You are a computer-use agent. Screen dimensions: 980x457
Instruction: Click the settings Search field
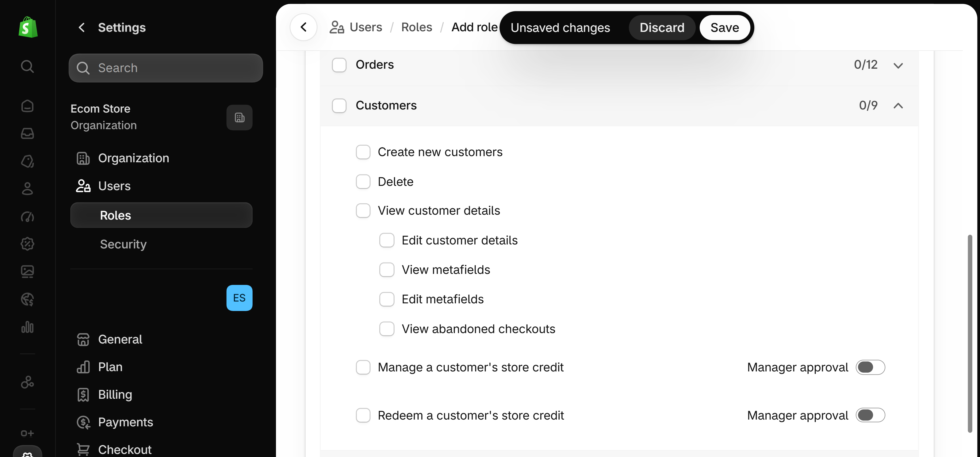pos(166,68)
